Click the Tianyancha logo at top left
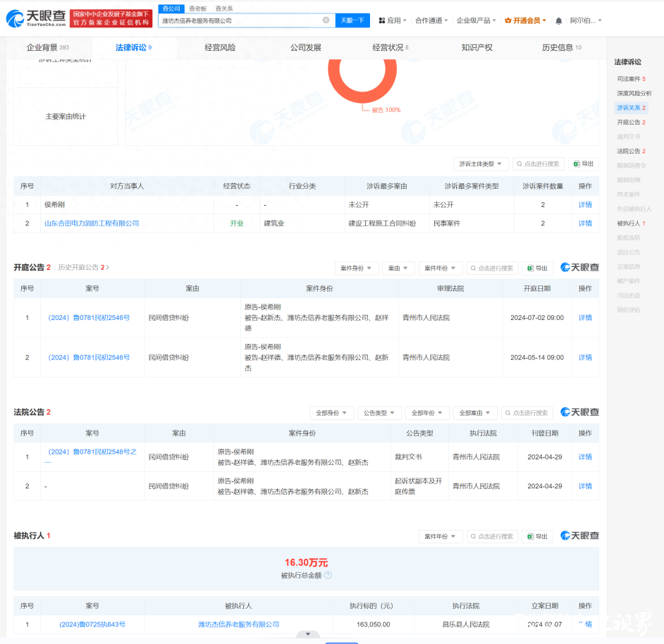The height and width of the screenshot is (644, 664). click(36, 18)
